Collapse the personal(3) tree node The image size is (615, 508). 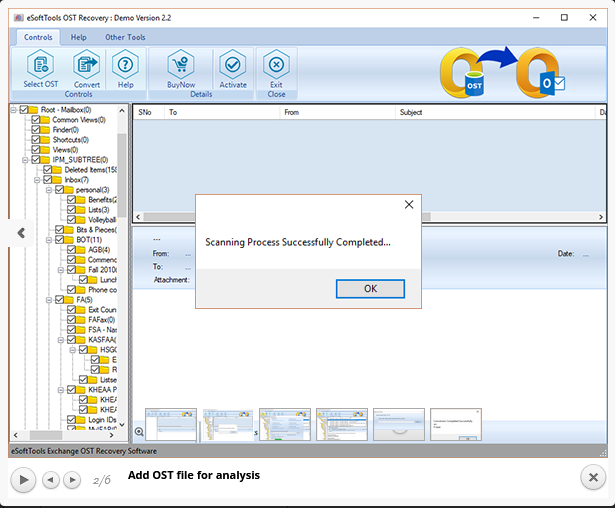(49, 190)
